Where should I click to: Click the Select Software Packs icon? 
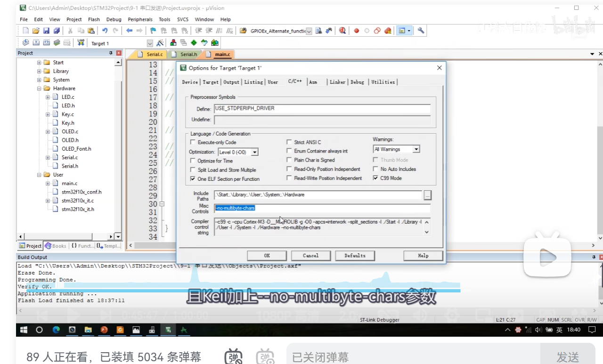tap(204, 43)
